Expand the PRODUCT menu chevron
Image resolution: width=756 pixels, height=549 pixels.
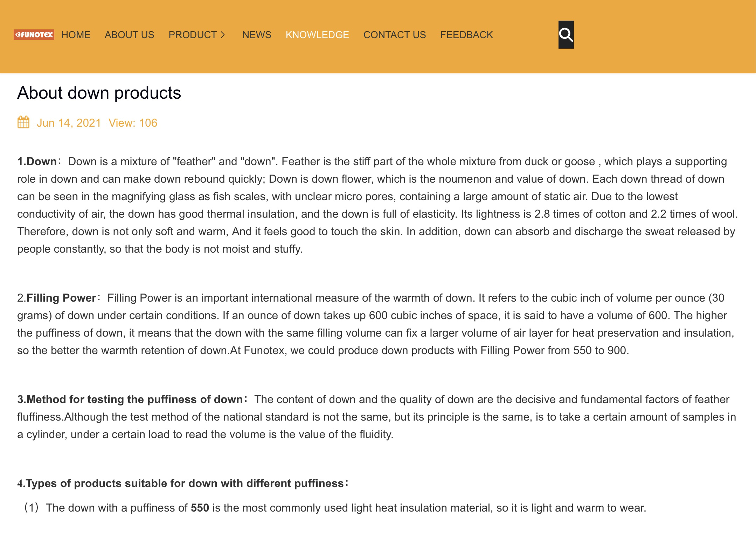click(x=223, y=35)
